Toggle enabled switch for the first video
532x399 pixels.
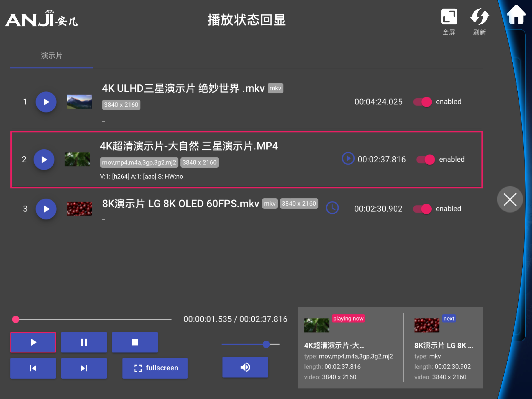[422, 102]
